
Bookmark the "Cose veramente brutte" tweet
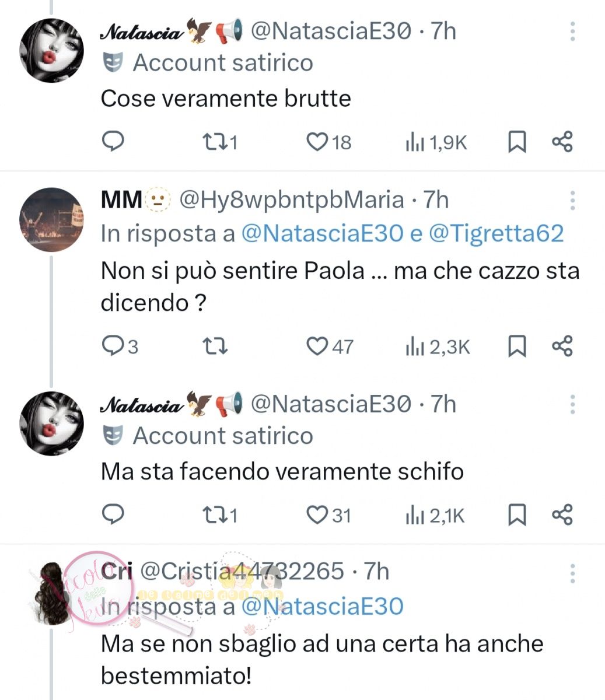(517, 142)
